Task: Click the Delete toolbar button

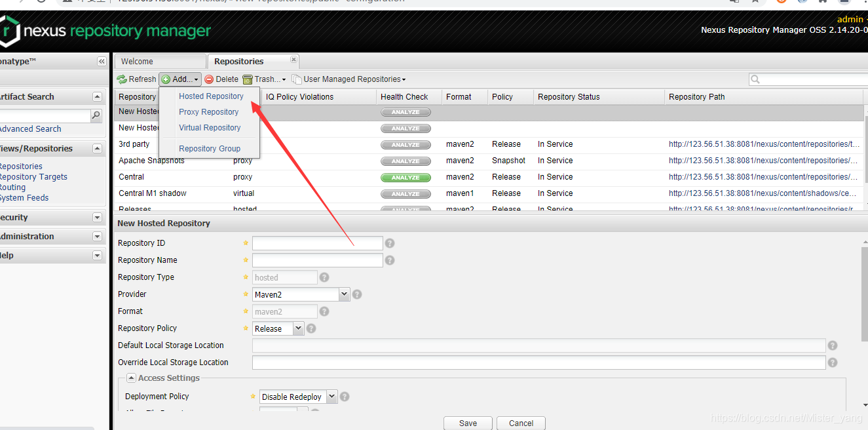Action: (x=221, y=79)
